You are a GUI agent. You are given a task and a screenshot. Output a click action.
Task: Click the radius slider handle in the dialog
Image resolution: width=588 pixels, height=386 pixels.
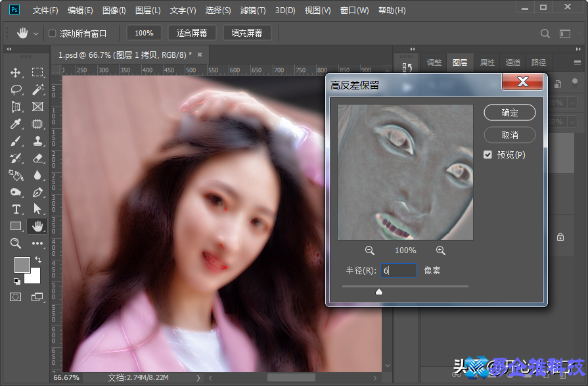coord(379,291)
